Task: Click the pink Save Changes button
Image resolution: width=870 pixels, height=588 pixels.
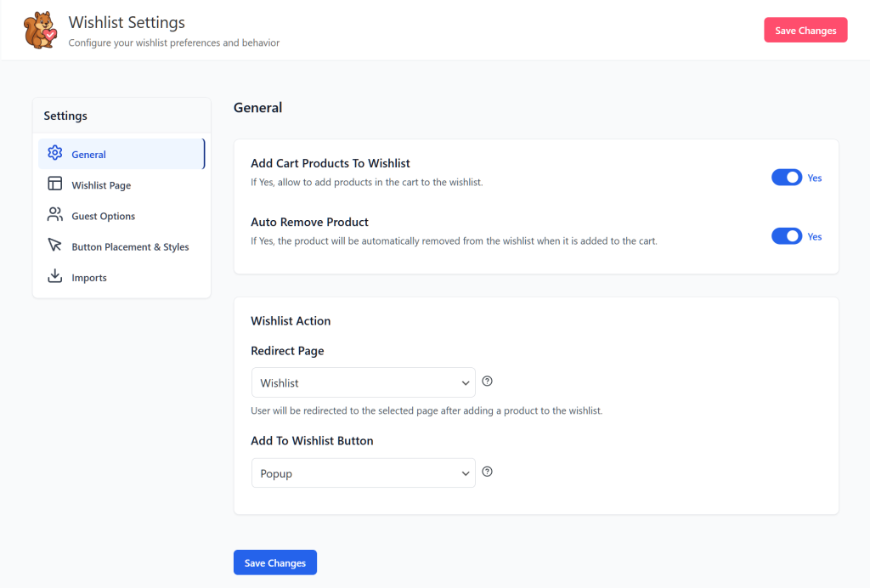Action: pos(805,29)
